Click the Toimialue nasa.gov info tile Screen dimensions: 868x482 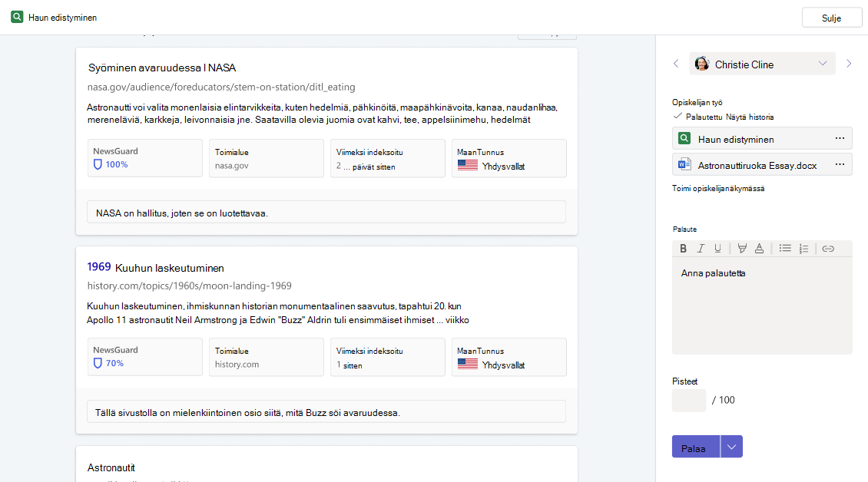pyautogui.click(x=267, y=158)
